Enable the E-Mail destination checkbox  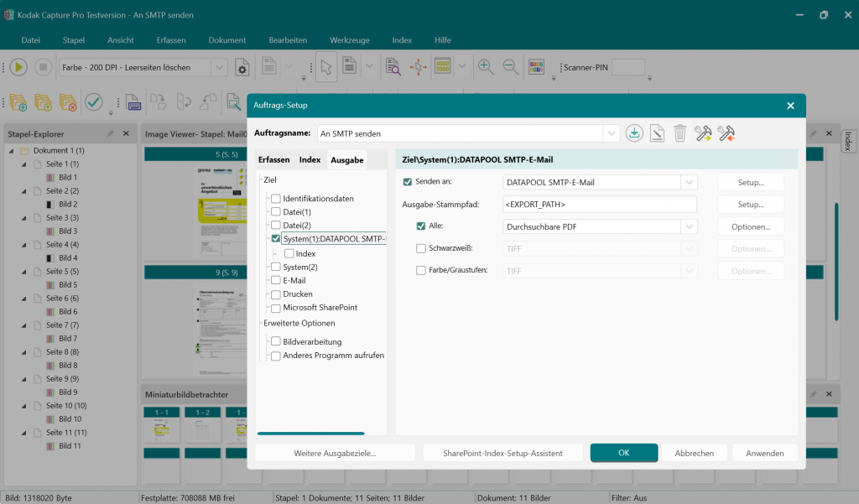click(x=276, y=280)
